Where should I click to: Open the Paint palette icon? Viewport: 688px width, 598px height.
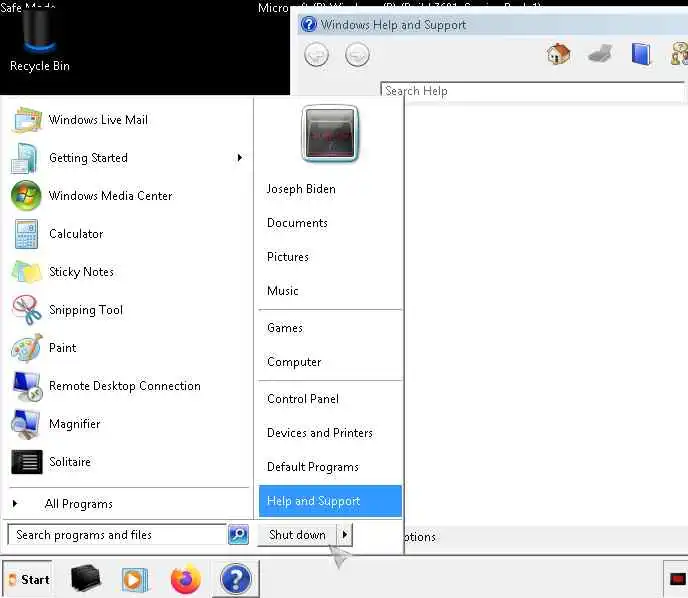[26, 348]
